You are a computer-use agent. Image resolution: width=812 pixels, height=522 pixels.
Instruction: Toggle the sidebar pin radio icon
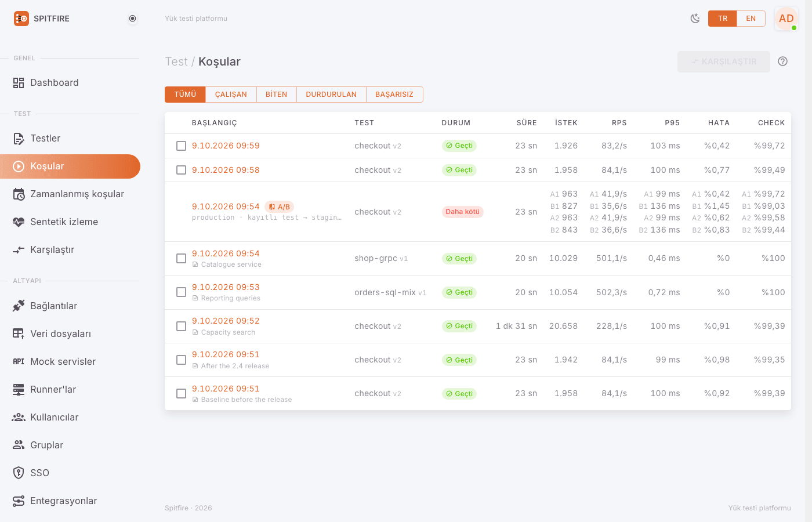(133, 19)
